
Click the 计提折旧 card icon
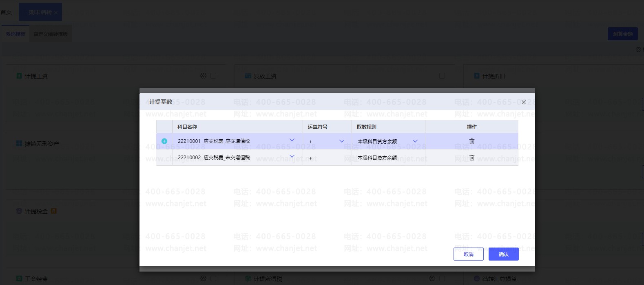tap(477, 76)
